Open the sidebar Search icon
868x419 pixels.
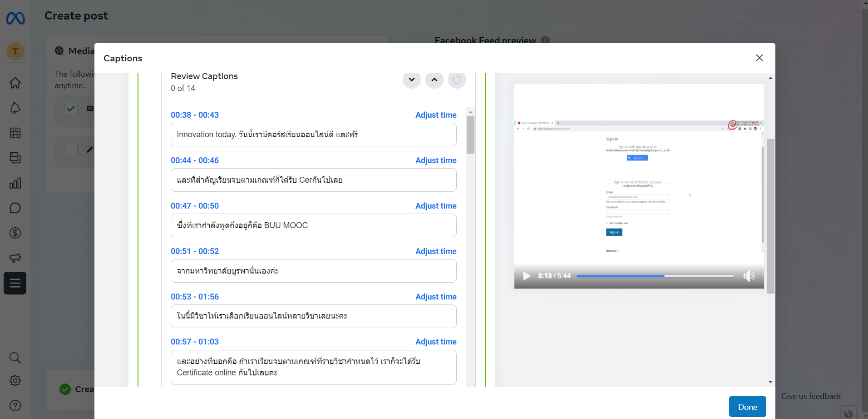(x=15, y=358)
